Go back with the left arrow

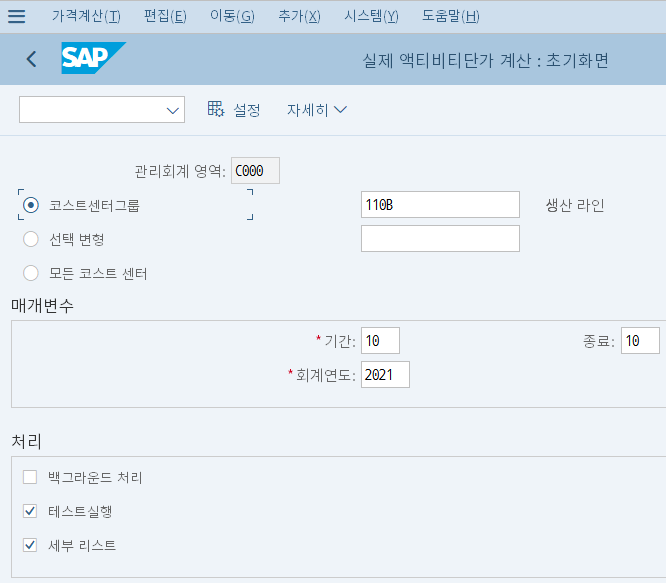point(31,59)
